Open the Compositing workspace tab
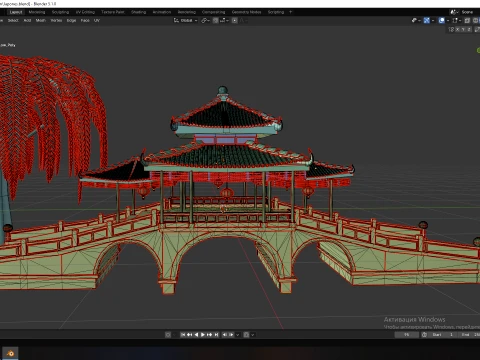 [x=214, y=12]
